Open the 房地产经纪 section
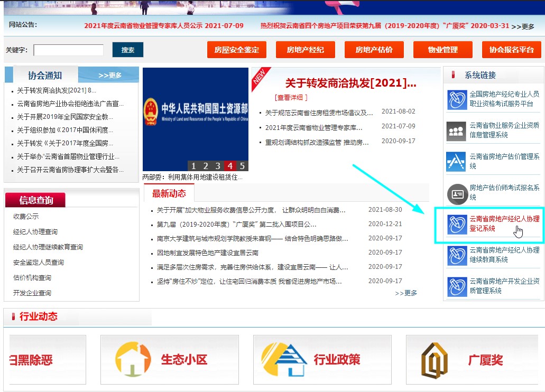The image size is (545, 392). pos(306,50)
